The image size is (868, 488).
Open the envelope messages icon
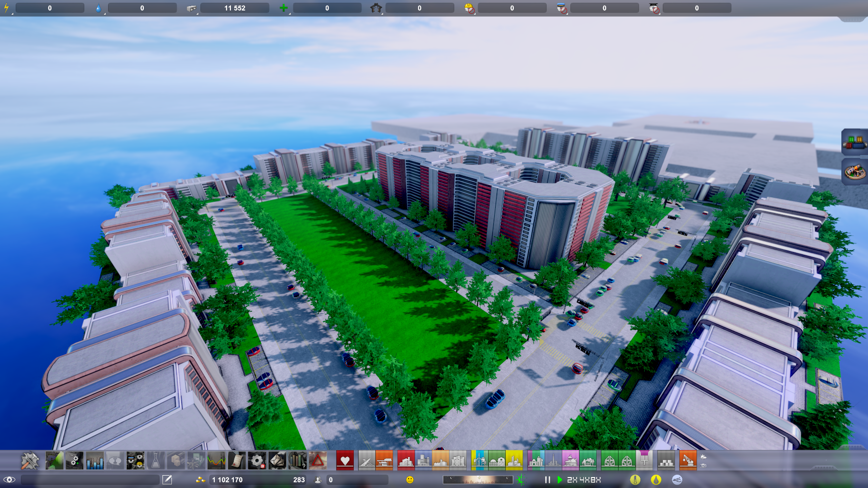tap(277, 461)
